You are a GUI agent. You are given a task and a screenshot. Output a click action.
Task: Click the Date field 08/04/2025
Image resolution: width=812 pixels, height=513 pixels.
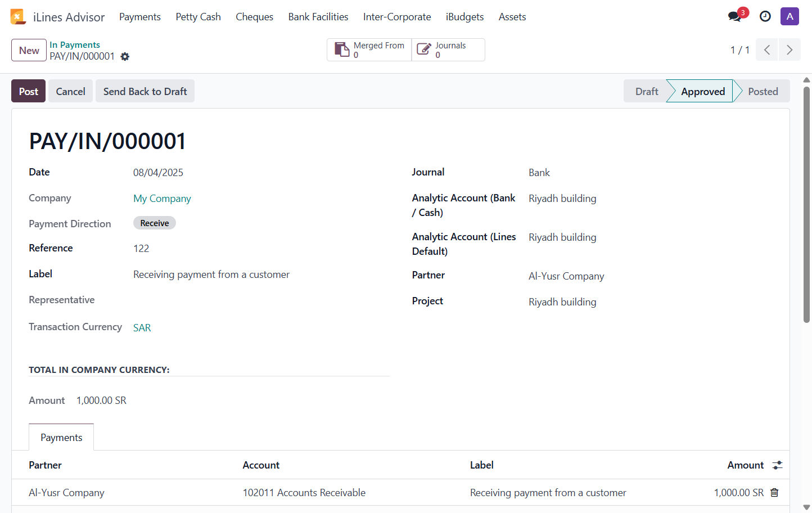(x=158, y=173)
